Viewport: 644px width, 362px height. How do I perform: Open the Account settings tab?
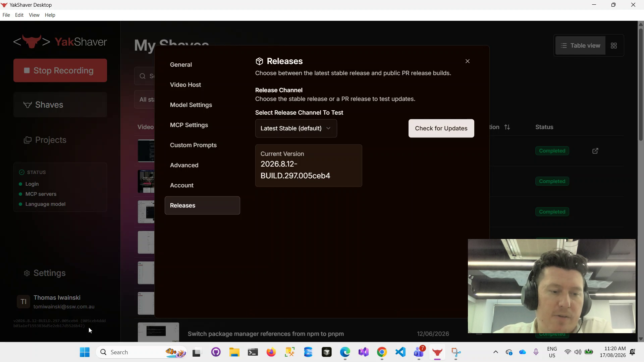(x=202, y=185)
